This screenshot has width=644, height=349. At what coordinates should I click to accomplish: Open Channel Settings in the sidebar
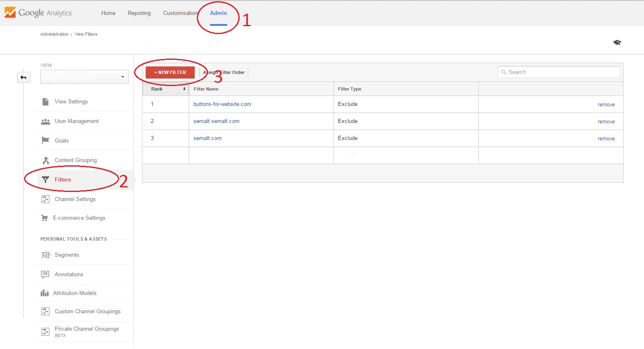[x=75, y=199]
